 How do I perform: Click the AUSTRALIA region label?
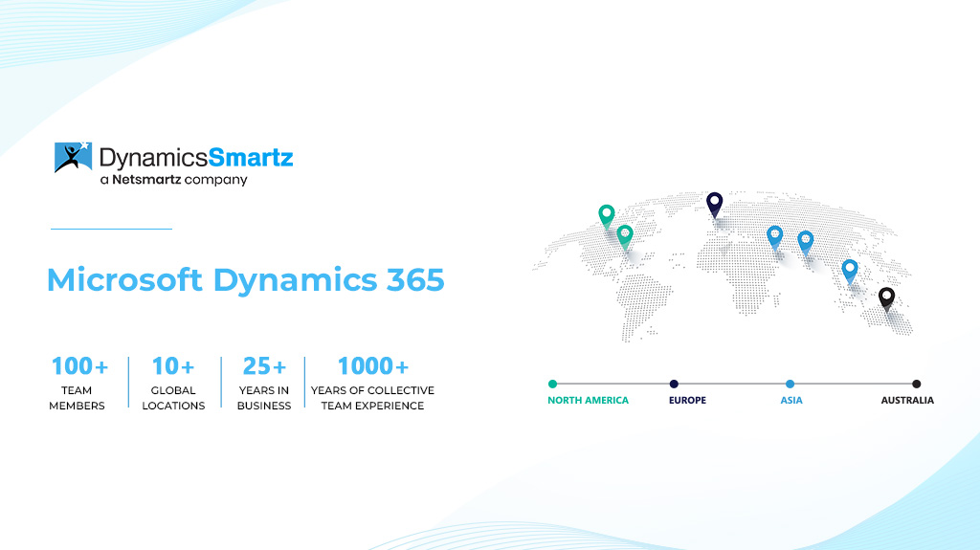(x=906, y=400)
